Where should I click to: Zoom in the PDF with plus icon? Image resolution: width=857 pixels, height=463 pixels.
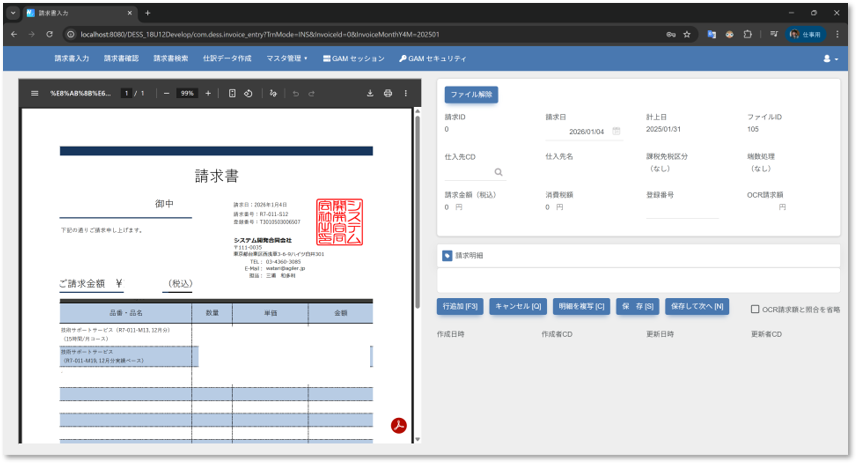point(208,93)
